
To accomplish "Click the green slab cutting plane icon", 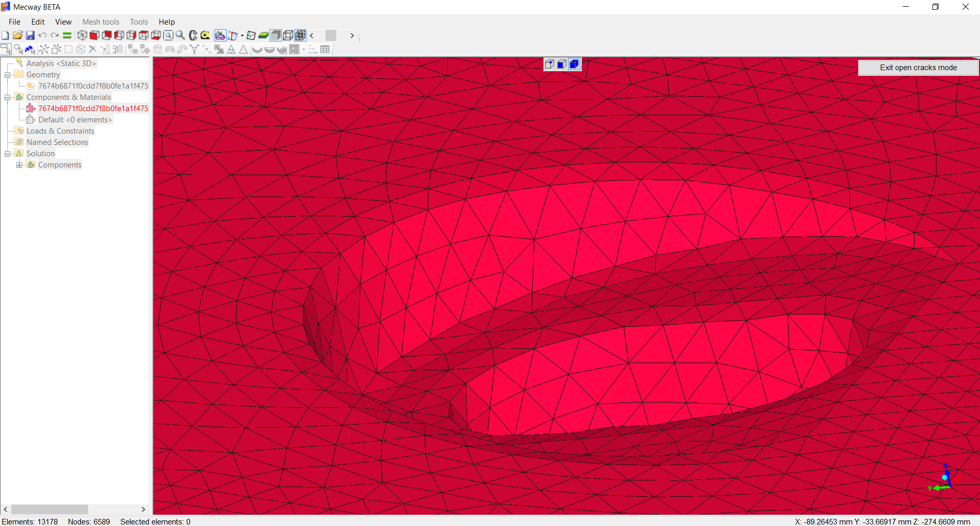I will click(263, 35).
